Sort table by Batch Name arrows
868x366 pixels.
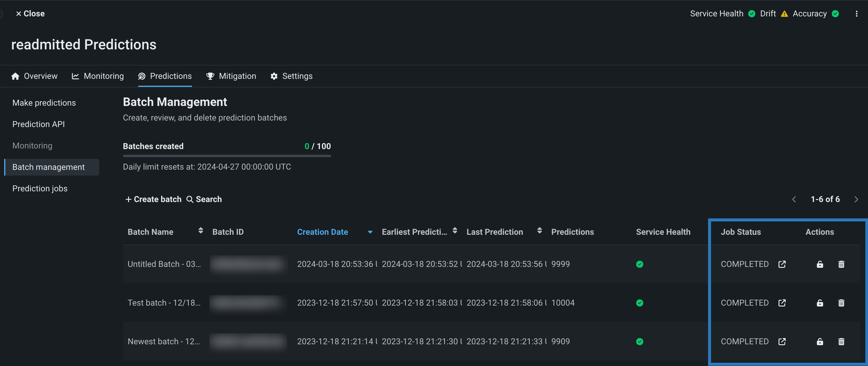coord(200,231)
